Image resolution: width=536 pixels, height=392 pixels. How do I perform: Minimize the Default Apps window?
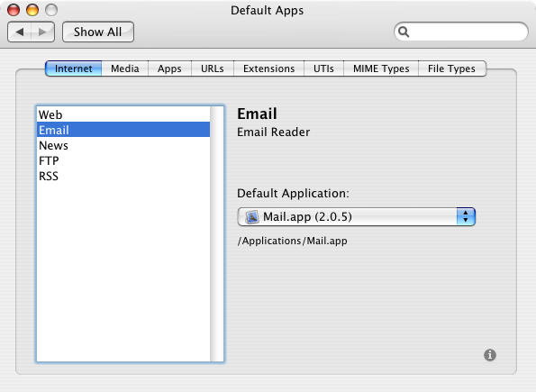click(32, 10)
